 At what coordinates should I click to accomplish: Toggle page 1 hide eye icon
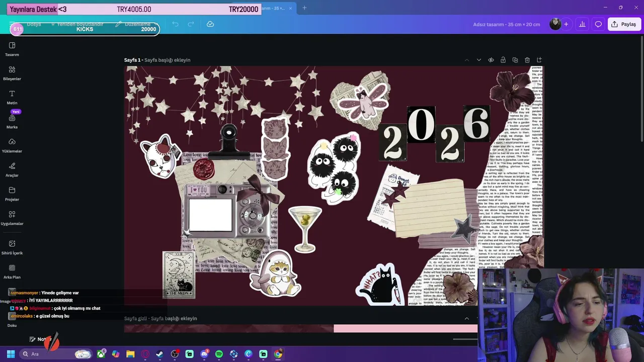491,60
